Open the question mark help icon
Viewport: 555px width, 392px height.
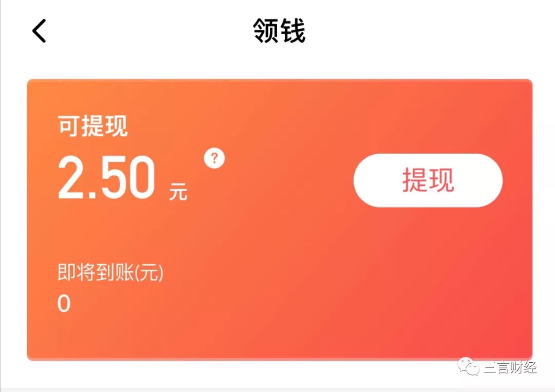pyautogui.click(x=214, y=158)
